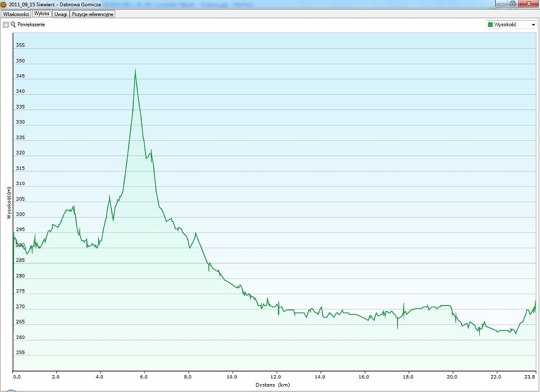The image size is (540, 392).
Task: Go to the Pozycje referencyjne tab
Action: [x=93, y=14]
